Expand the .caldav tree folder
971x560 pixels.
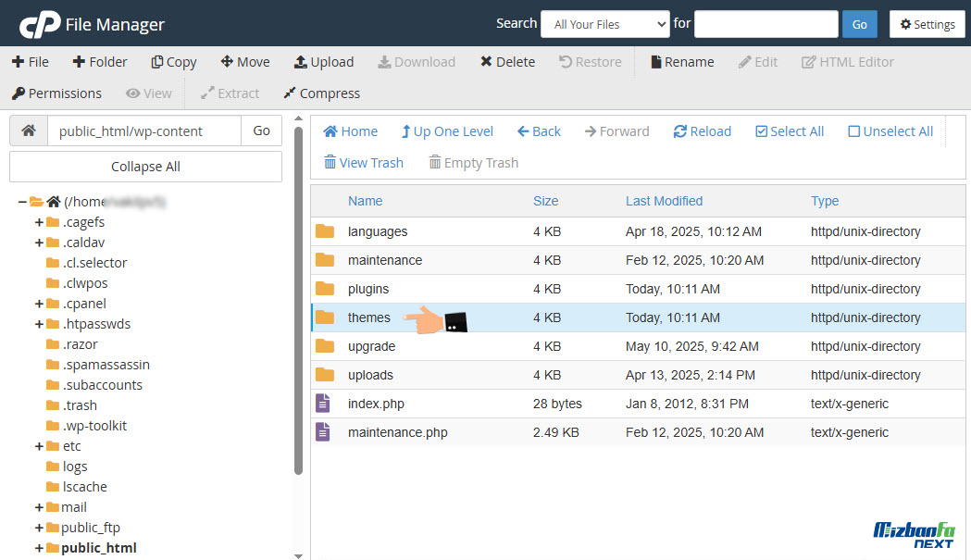coord(39,243)
